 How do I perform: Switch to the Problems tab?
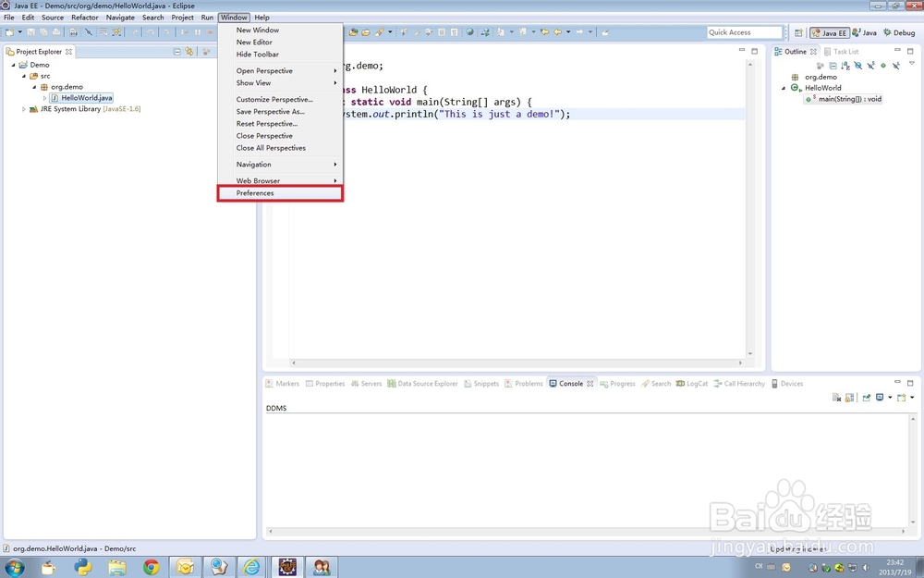tap(523, 384)
